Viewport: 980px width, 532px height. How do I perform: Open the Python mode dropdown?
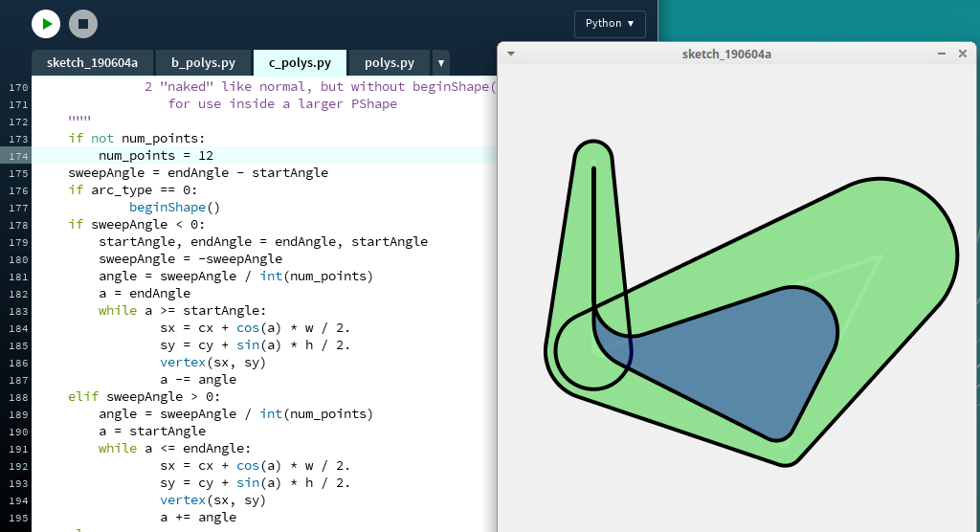tap(610, 24)
